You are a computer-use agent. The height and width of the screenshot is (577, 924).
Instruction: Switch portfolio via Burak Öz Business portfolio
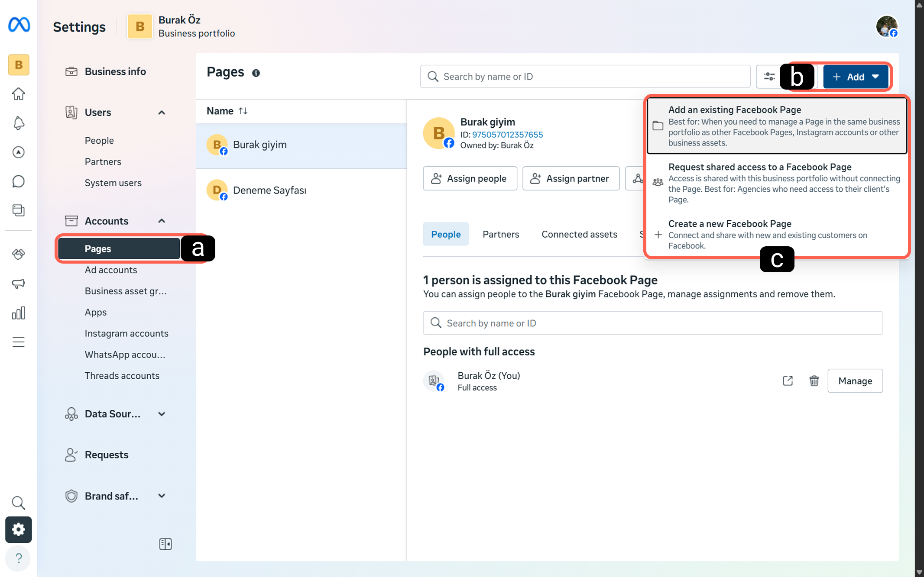point(181,26)
